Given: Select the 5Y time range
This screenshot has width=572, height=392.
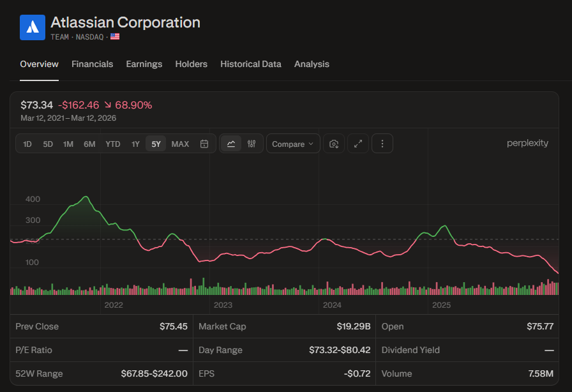Looking at the screenshot, I should point(156,144).
